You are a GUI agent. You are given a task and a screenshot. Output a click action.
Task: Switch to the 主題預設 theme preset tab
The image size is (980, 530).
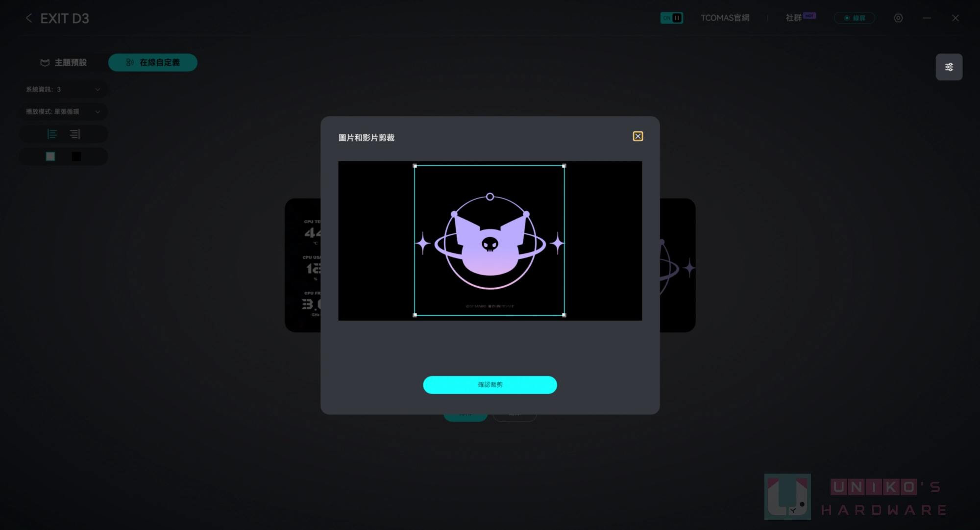click(x=64, y=63)
